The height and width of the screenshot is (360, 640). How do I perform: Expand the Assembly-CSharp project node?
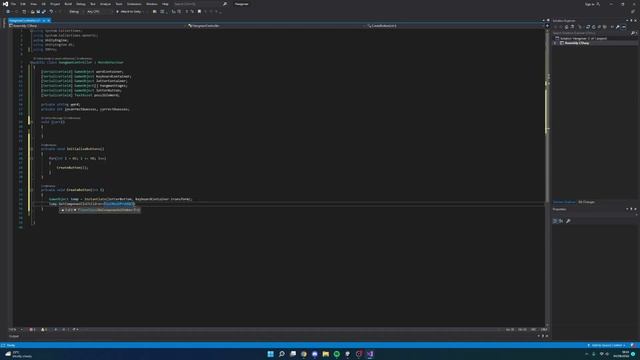click(555, 43)
